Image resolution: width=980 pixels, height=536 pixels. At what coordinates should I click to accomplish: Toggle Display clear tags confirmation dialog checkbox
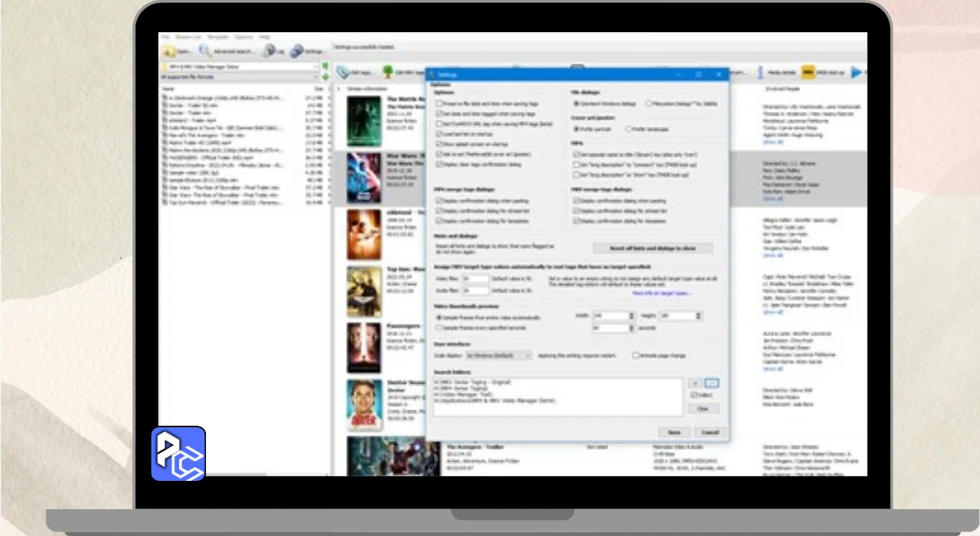[439, 164]
